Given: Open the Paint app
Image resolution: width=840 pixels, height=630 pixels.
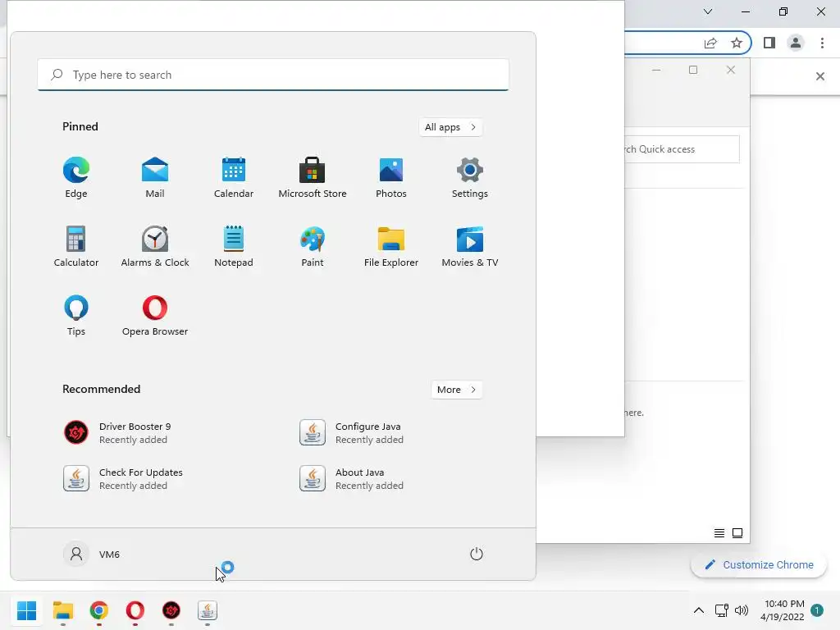Looking at the screenshot, I should (x=313, y=246).
